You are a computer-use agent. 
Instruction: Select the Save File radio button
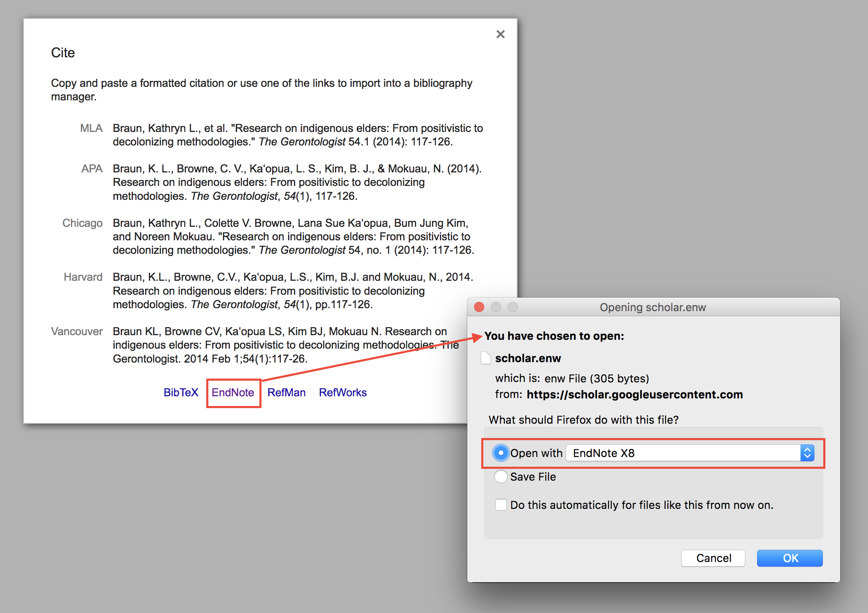501,476
